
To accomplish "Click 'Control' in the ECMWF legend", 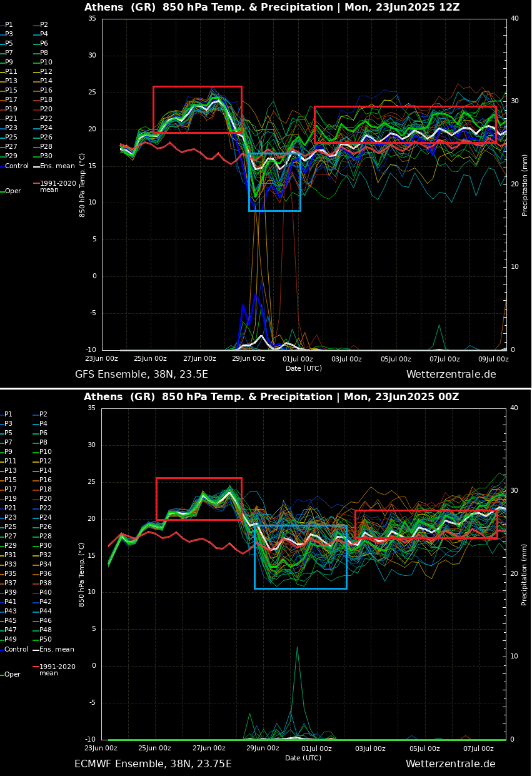I will (17, 650).
